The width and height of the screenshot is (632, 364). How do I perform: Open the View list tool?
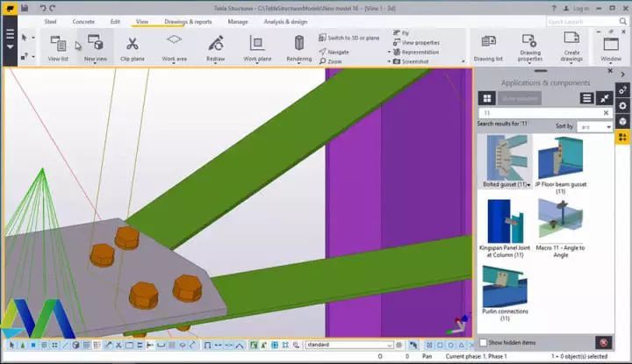point(58,46)
